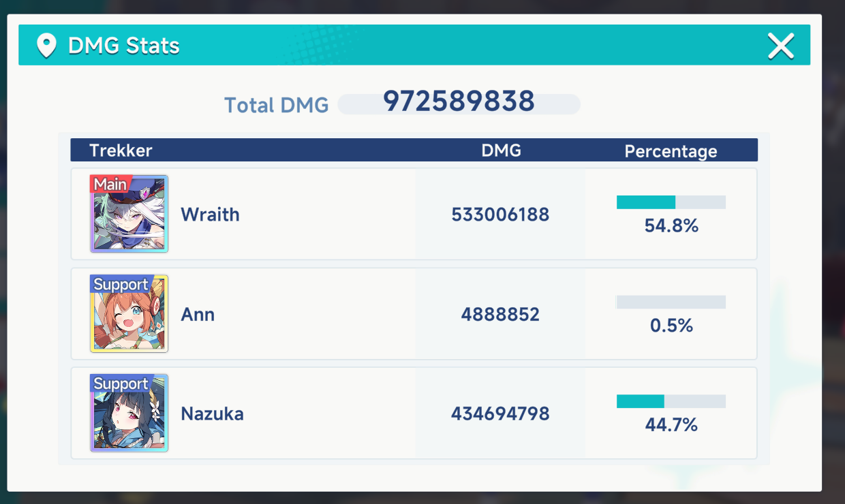Click the Trekker column header
This screenshot has height=504, width=845.
(x=121, y=151)
